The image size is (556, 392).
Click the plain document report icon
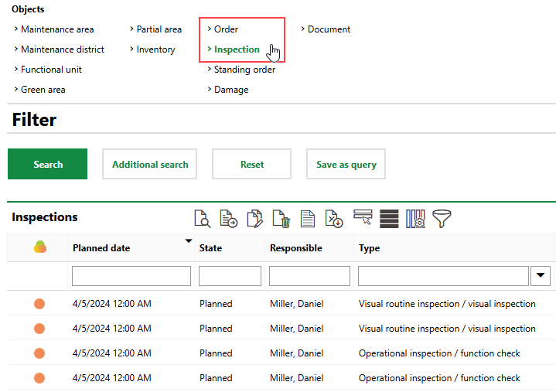tap(308, 219)
